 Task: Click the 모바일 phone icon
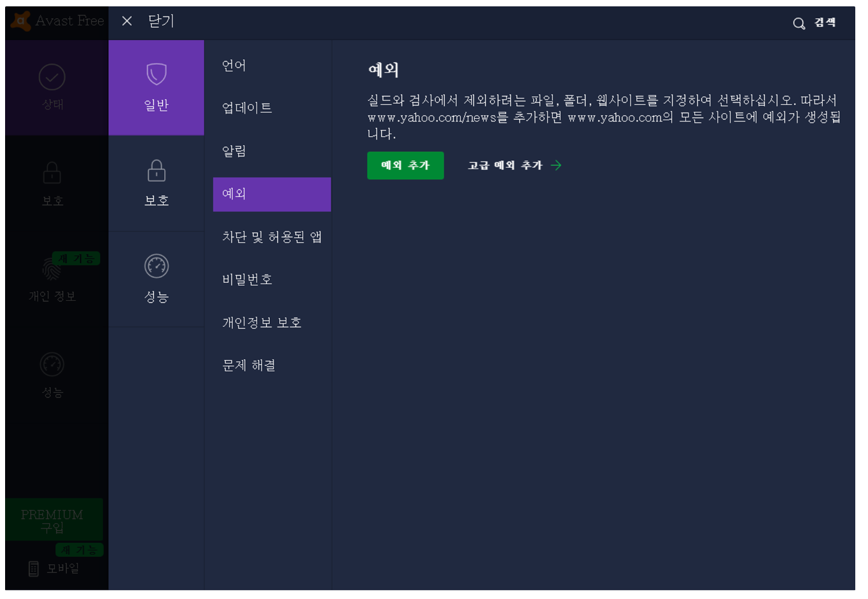tap(34, 568)
